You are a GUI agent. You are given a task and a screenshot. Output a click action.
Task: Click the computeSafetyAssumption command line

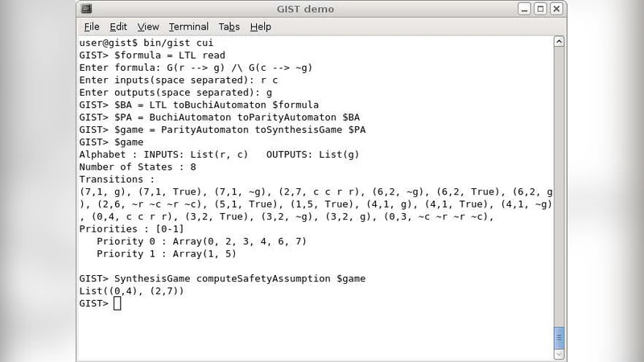(x=222, y=278)
